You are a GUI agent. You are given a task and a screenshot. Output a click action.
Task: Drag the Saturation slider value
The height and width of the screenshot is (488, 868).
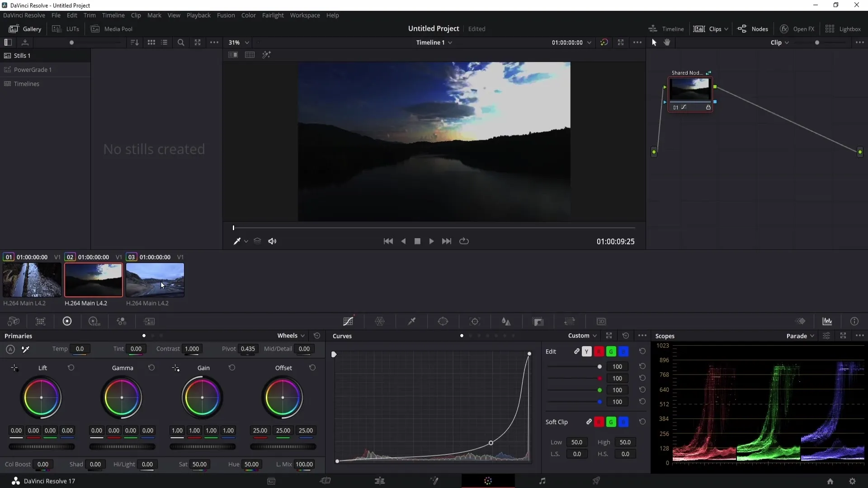200,464
